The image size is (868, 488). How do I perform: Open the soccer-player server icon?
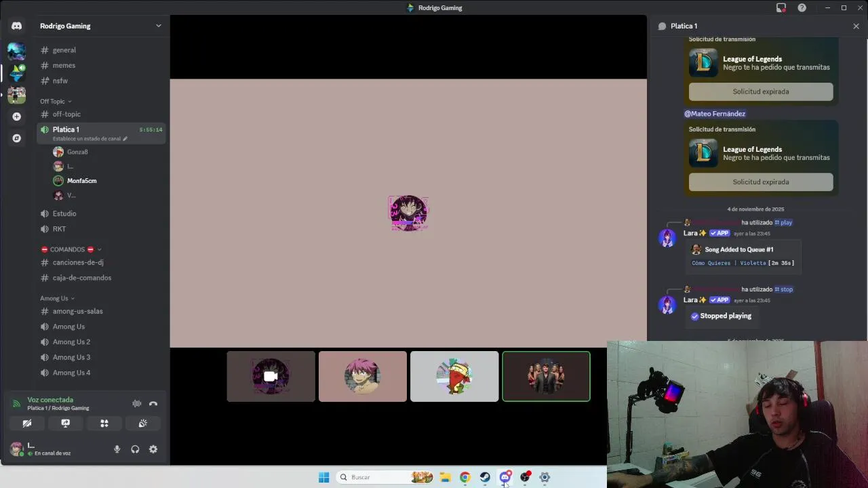pyautogui.click(x=16, y=94)
